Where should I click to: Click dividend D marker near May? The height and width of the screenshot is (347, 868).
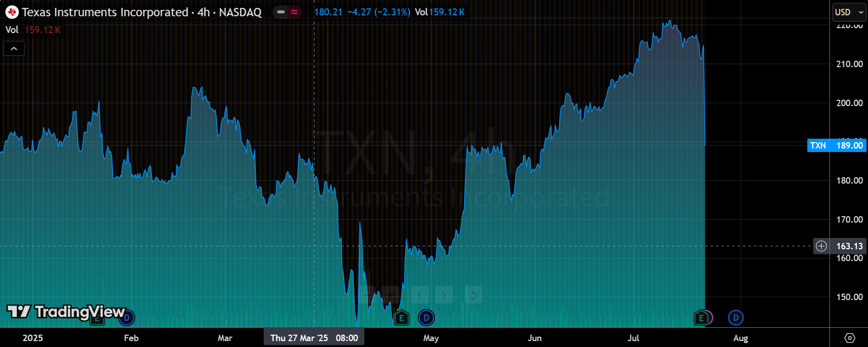pyautogui.click(x=426, y=317)
